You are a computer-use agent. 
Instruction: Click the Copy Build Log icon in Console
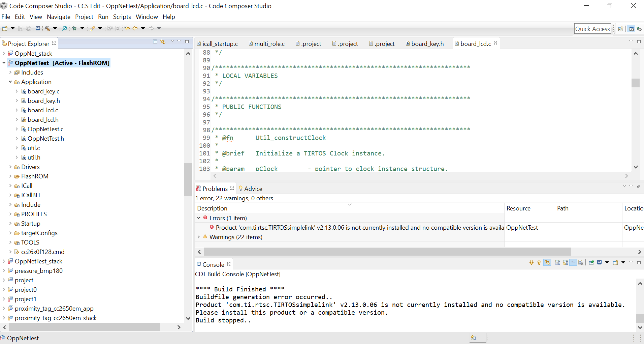pyautogui.click(x=558, y=262)
